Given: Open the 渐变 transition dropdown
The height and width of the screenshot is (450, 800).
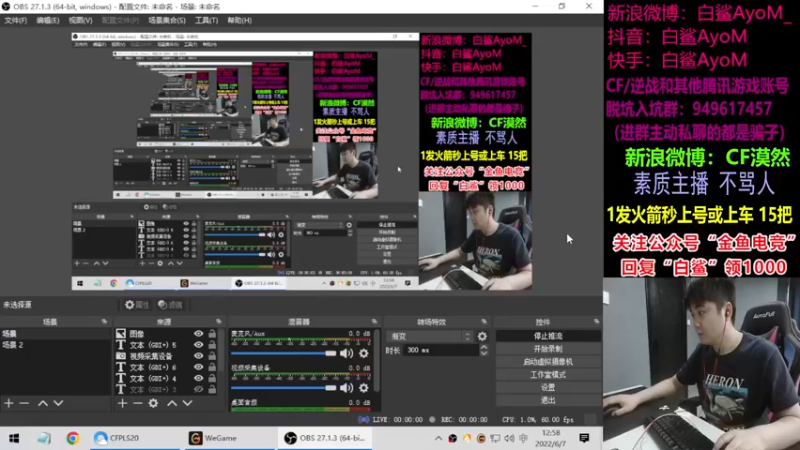Looking at the screenshot, I should click(x=431, y=336).
